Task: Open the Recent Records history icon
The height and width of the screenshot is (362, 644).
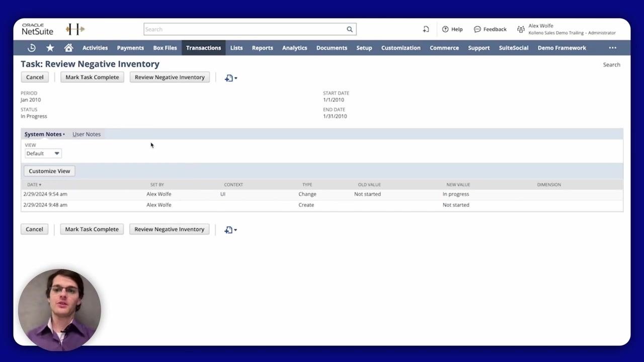Action: coord(32,48)
